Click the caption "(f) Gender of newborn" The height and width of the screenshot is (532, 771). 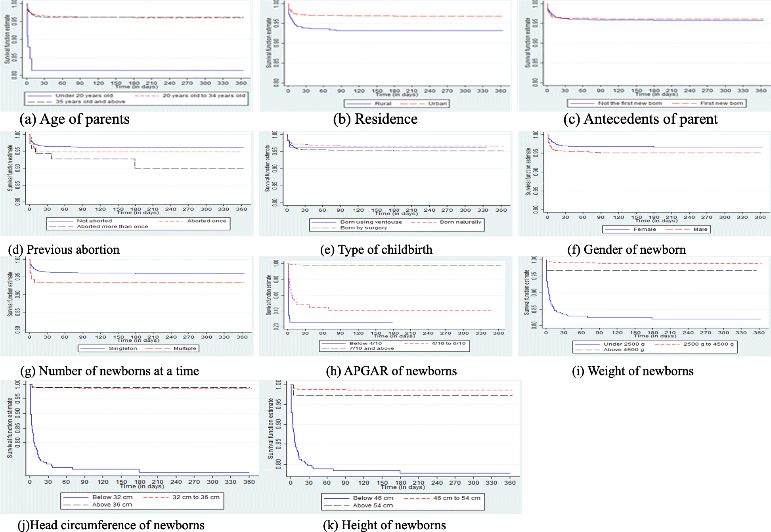coord(626,250)
